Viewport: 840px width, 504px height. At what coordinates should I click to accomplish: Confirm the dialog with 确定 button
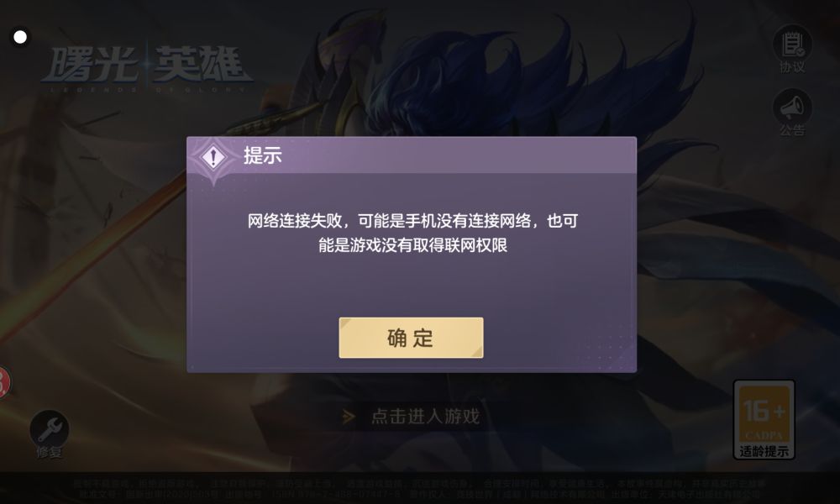click(411, 338)
